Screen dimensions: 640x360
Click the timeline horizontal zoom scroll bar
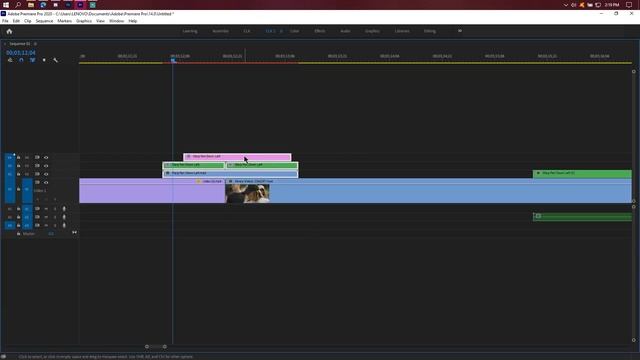(x=156, y=347)
